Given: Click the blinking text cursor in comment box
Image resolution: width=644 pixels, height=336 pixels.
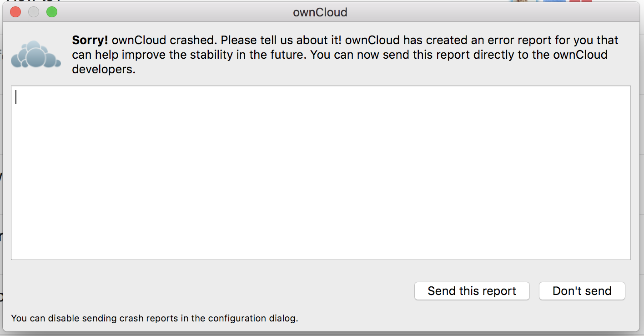Looking at the screenshot, I should point(16,97).
